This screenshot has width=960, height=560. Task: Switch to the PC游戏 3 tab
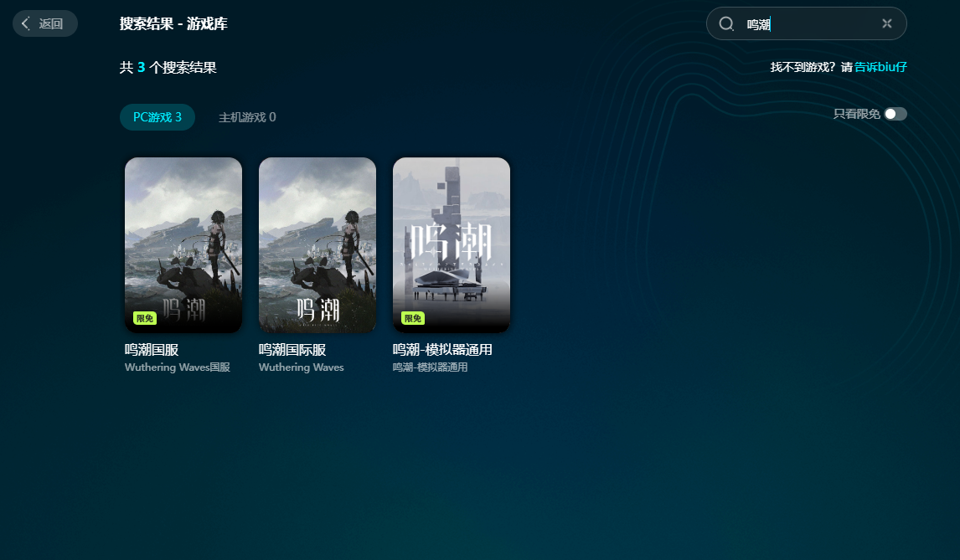pyautogui.click(x=157, y=117)
